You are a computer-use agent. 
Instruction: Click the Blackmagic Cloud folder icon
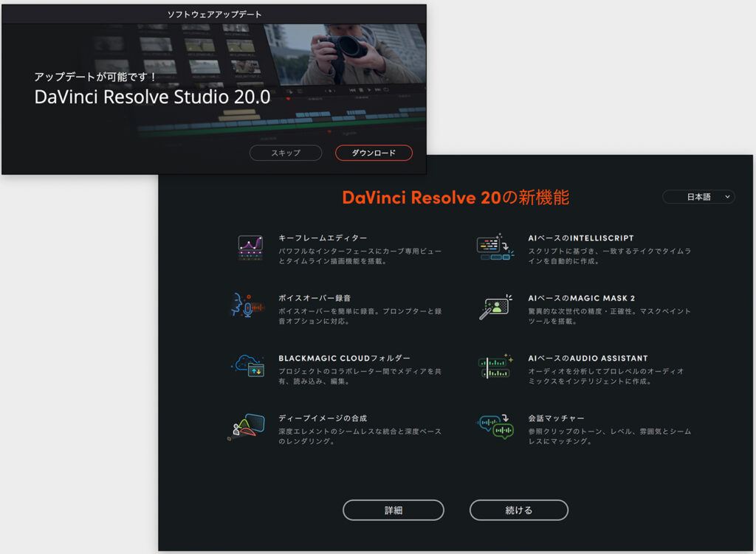(248, 366)
